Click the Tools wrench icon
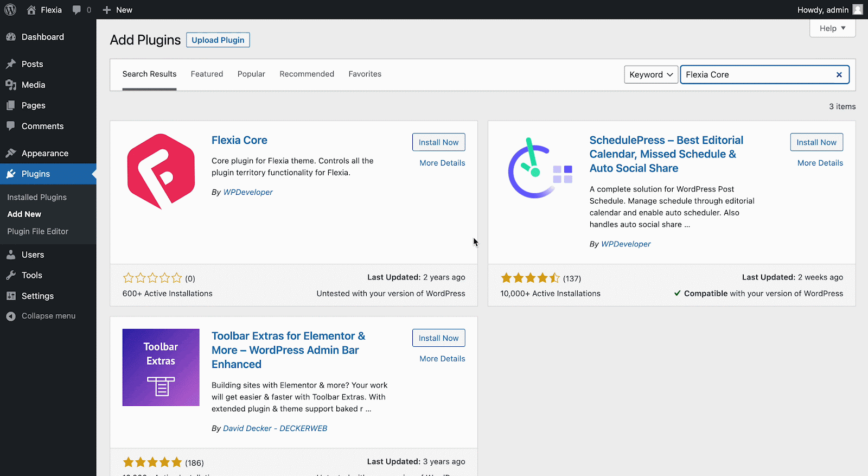 tap(11, 275)
